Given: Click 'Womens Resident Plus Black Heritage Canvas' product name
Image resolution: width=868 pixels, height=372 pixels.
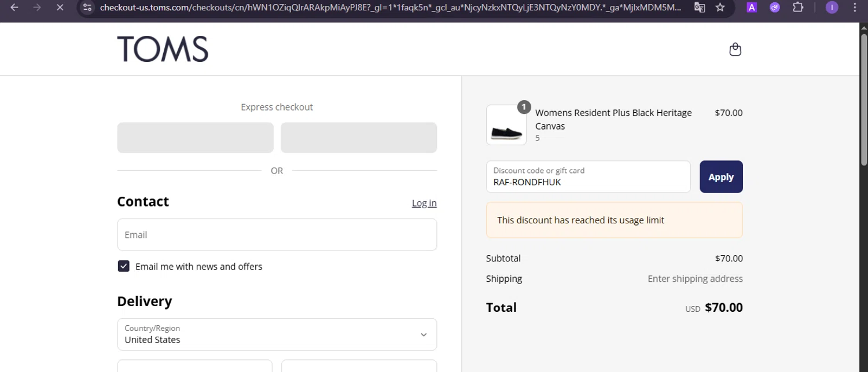Looking at the screenshot, I should click(613, 119).
